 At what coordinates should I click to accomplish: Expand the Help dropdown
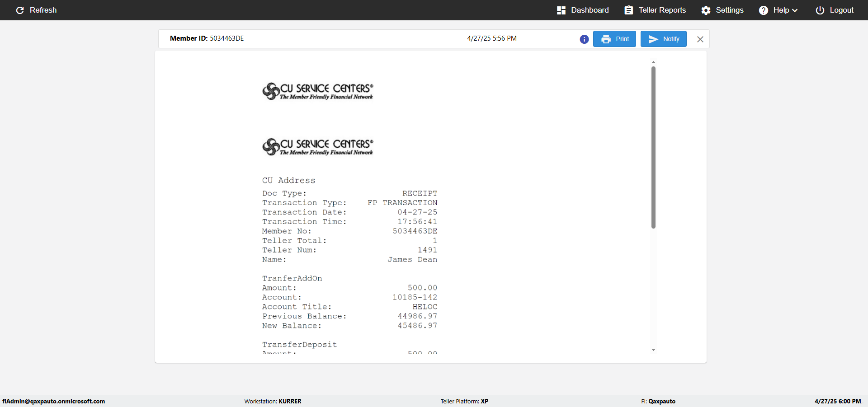[778, 10]
